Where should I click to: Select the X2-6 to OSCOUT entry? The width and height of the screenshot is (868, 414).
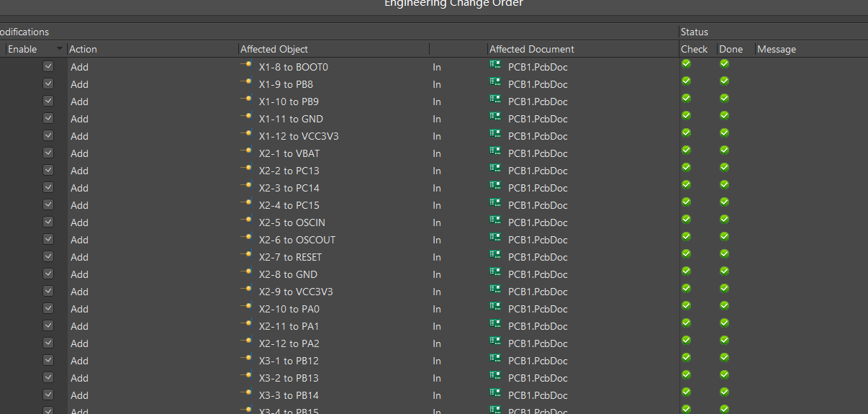[297, 240]
